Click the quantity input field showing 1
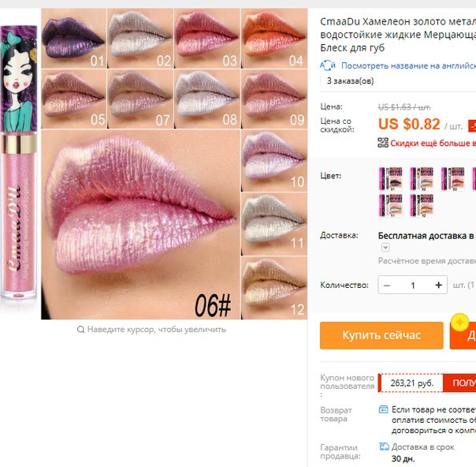 click(413, 286)
